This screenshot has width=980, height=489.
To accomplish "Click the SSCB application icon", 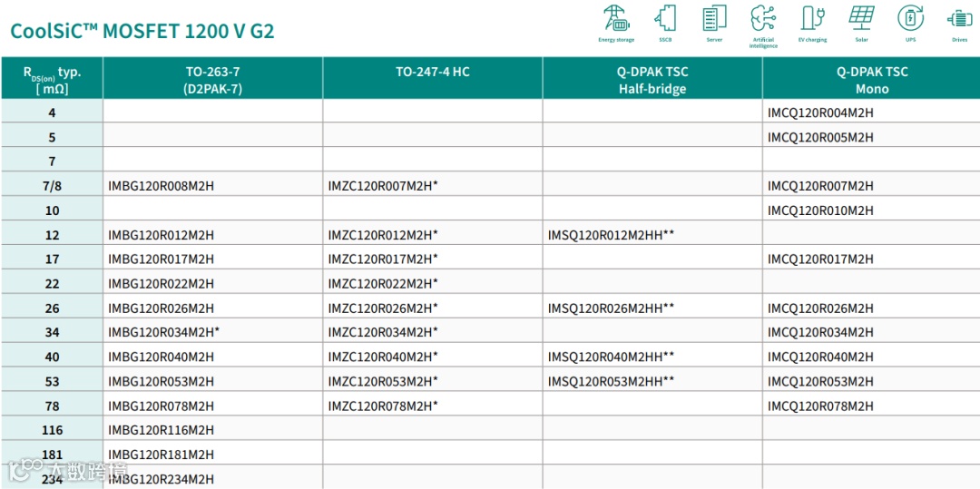I will coord(665,18).
